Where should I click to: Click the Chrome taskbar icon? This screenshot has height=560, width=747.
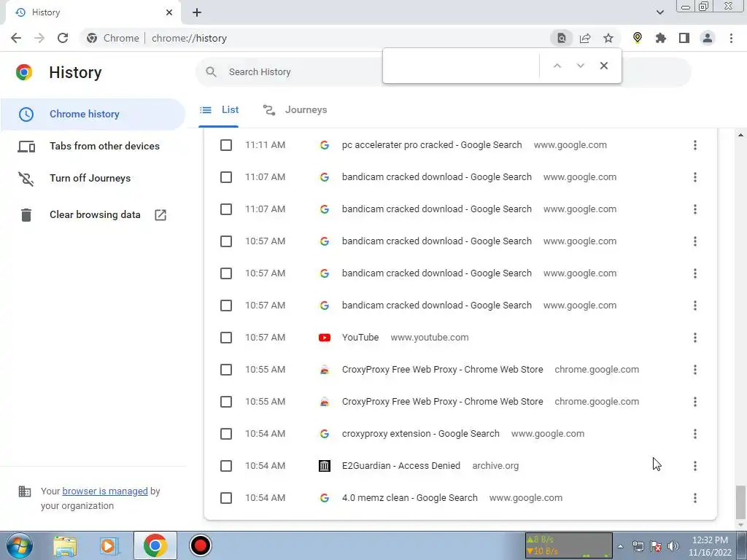(x=155, y=545)
